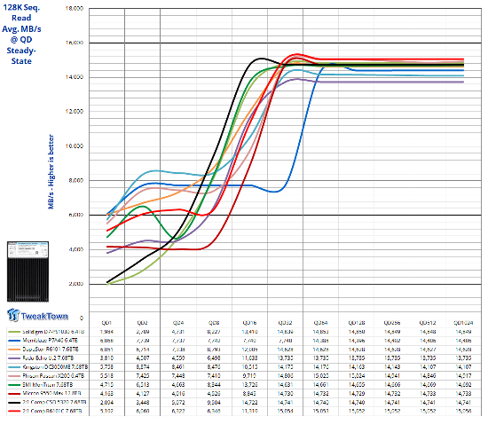Click the purple Fadu Echo legend swatch
The image size is (488, 448).
point(14,358)
